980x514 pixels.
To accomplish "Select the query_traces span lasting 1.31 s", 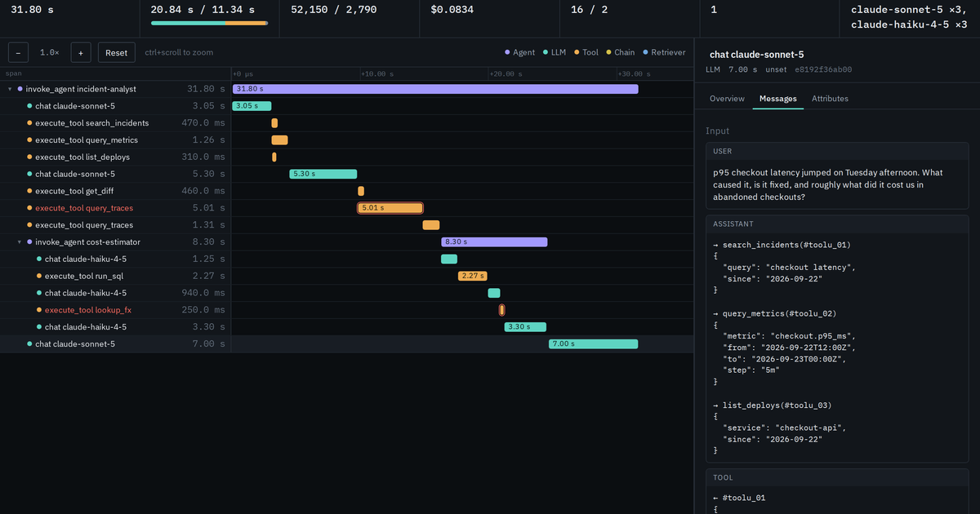I will [115, 225].
